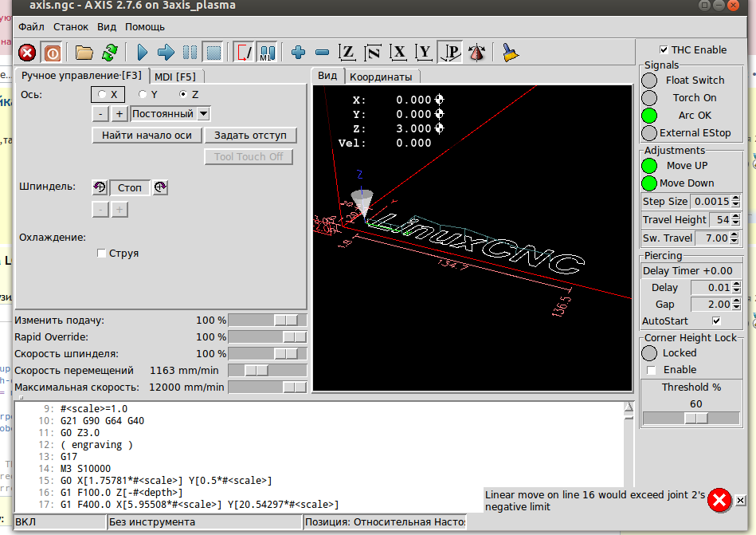Adjust Rapid Override slider
The height and width of the screenshot is (535, 756).
pos(268,336)
